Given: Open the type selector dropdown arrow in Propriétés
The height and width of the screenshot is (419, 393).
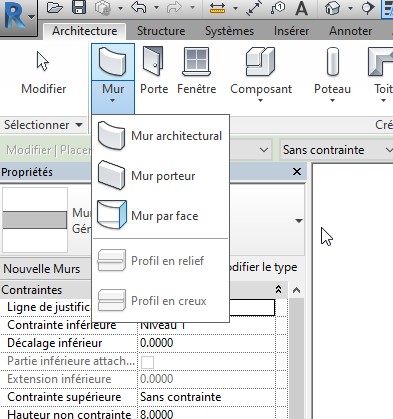Looking at the screenshot, I should [x=299, y=221].
